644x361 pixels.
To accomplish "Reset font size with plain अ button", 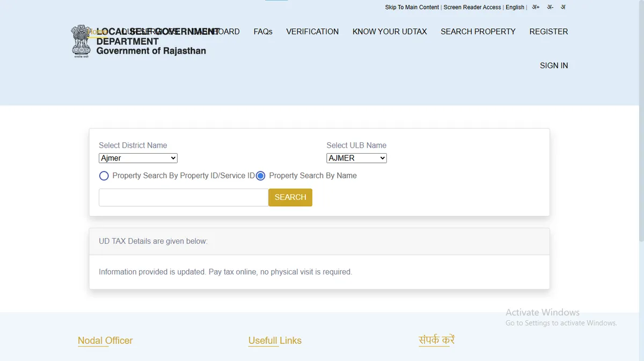I will click(x=563, y=8).
